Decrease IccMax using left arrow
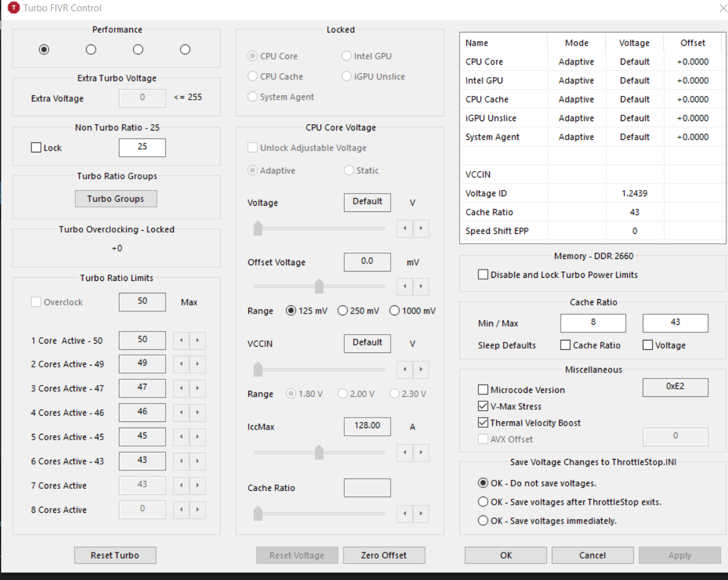Image resolution: width=728 pixels, height=580 pixels. tap(405, 452)
